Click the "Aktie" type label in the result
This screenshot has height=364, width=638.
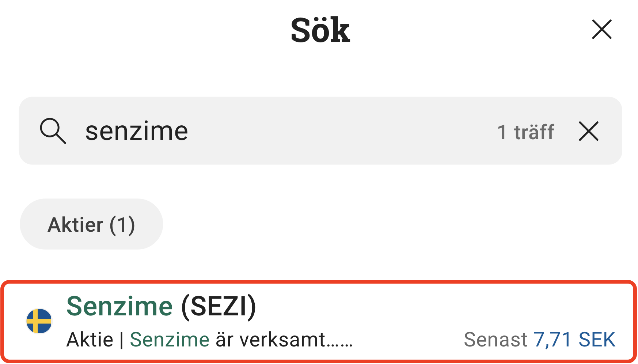(90, 340)
